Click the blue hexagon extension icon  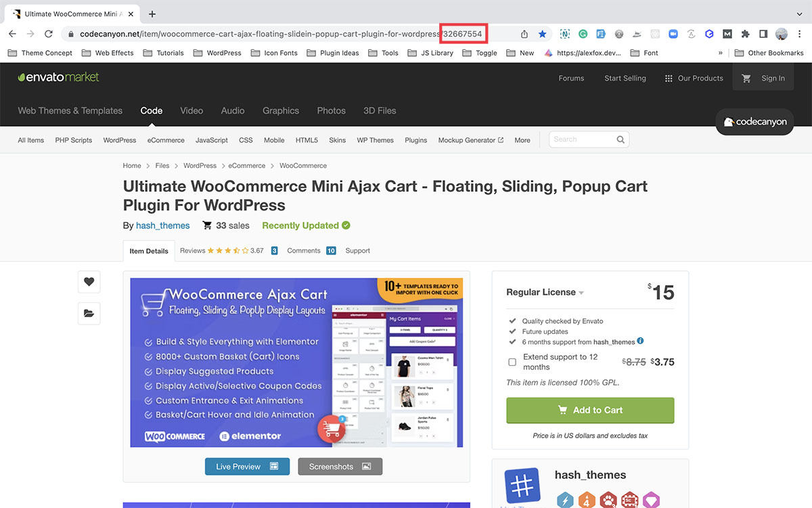click(x=709, y=34)
